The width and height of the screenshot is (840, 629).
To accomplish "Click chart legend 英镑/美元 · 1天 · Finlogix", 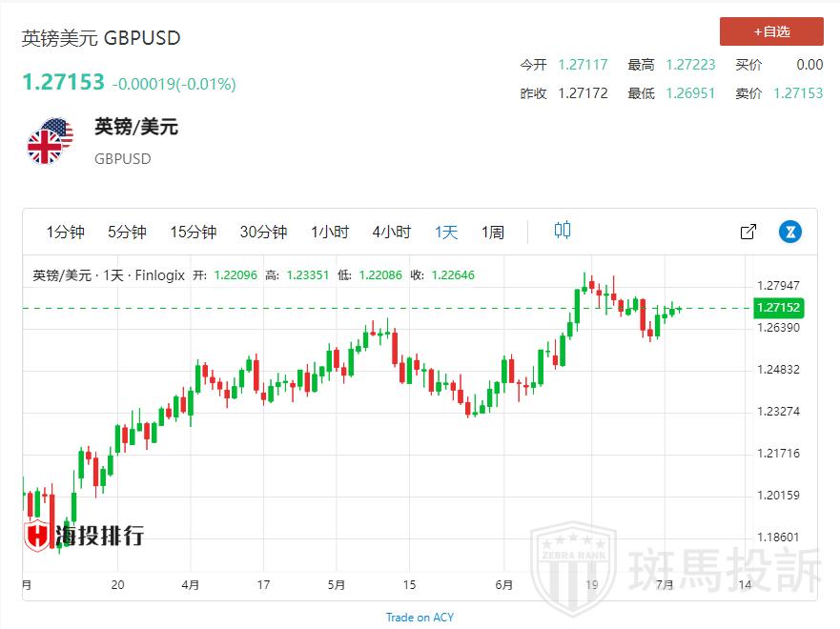I will tap(109, 275).
